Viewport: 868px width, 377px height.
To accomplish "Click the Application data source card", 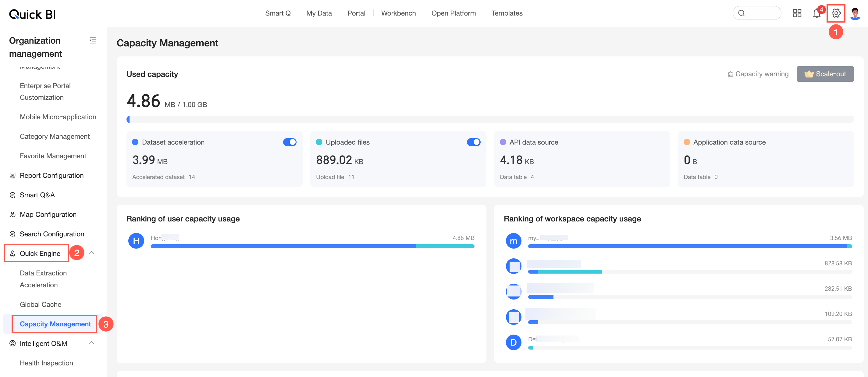I will (766, 159).
